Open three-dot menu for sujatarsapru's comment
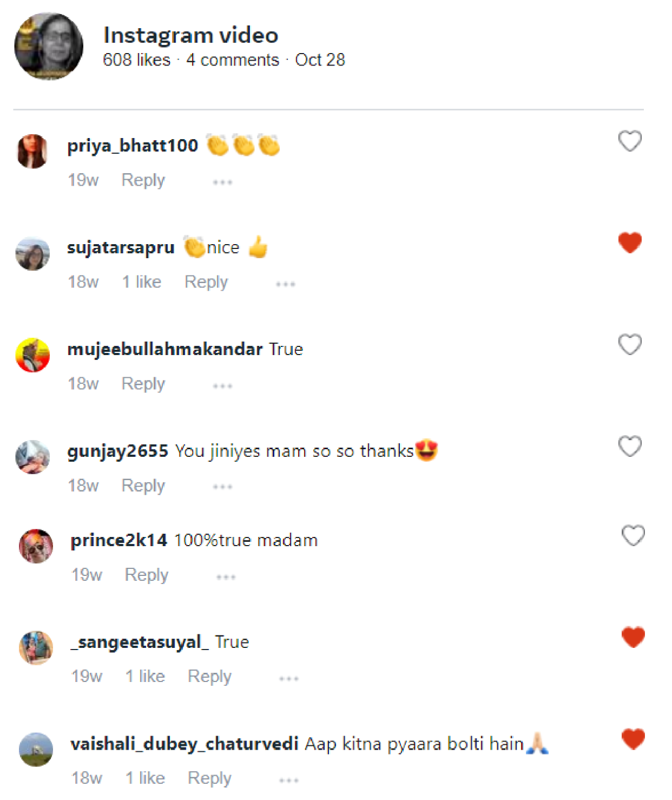The image size is (672, 800). pyautogui.click(x=285, y=284)
